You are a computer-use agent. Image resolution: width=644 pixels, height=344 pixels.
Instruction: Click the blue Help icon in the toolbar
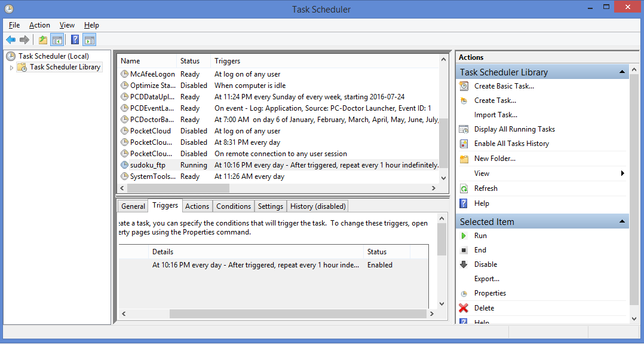pos(75,40)
